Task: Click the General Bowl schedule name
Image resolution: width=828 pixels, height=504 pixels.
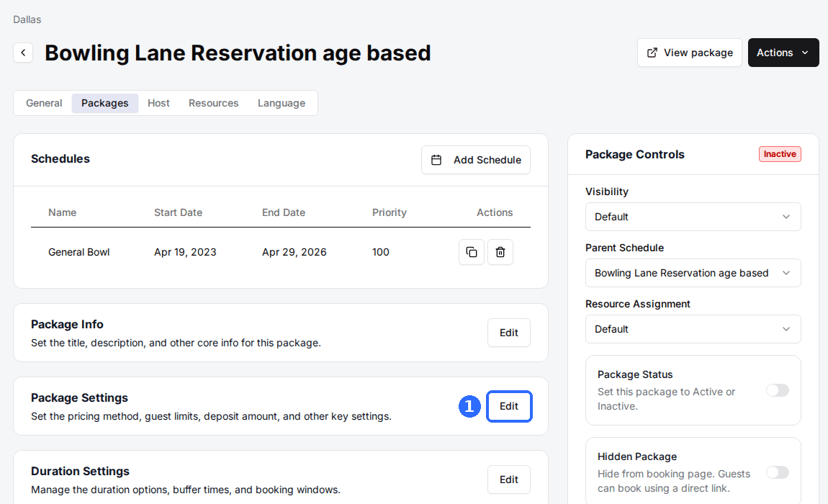Action: (x=79, y=252)
